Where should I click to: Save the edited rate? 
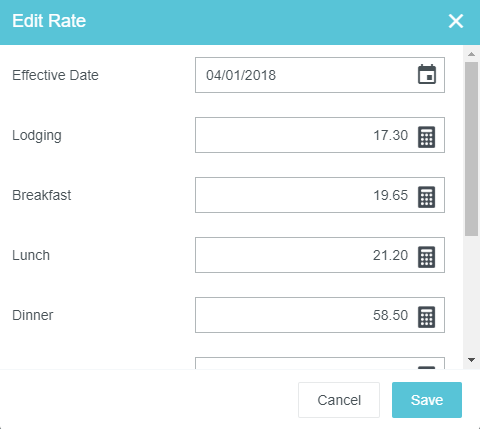click(x=427, y=400)
